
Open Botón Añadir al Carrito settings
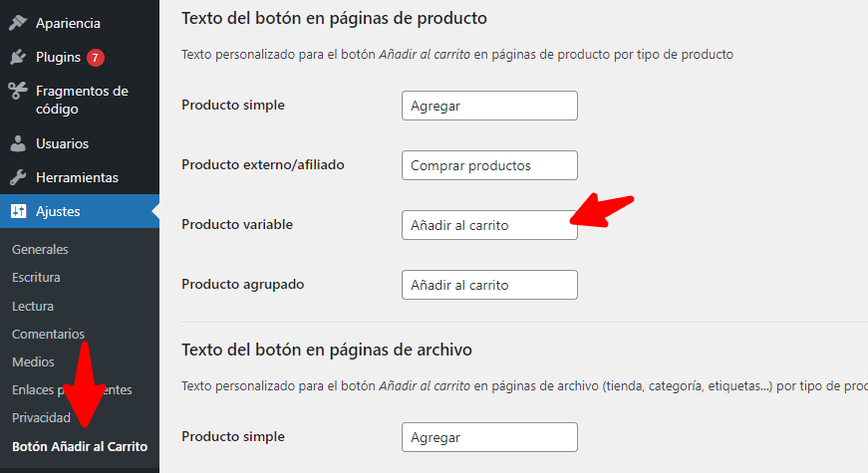tap(80, 446)
